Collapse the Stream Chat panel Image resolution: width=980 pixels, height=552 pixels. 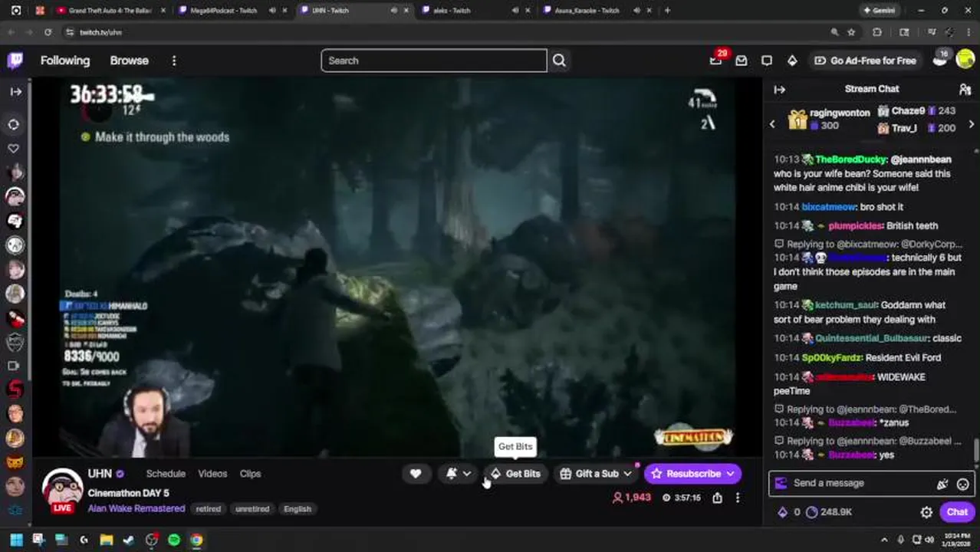pos(780,90)
